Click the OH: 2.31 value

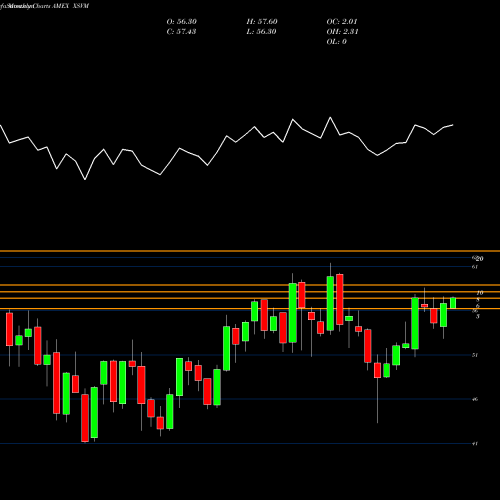[342, 32]
